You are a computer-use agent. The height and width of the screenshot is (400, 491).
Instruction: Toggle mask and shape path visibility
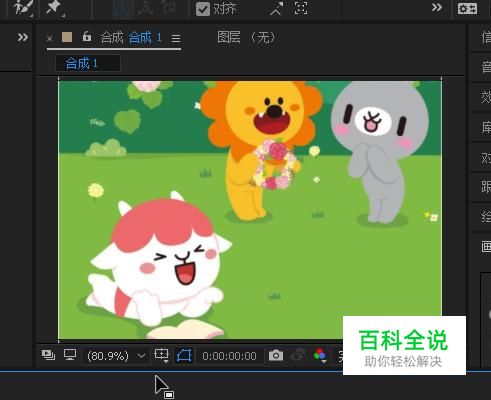tap(184, 356)
